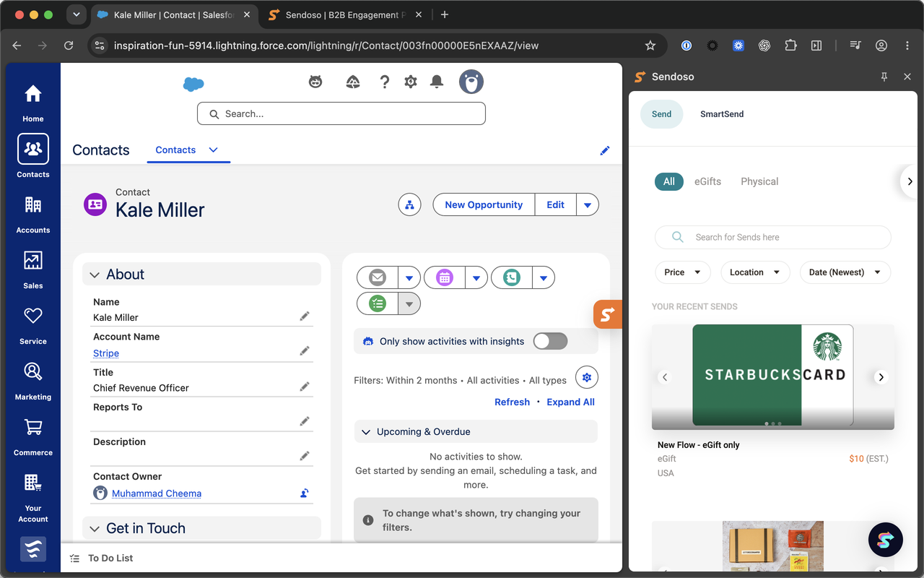The width and height of the screenshot is (924, 578).
Task: Open the Setup gear icon
Action: tap(411, 82)
